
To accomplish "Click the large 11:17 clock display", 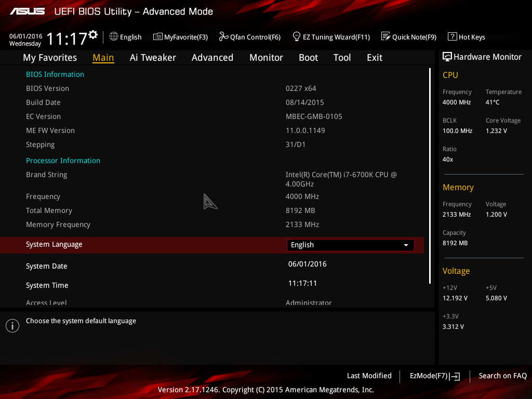I will point(66,38).
